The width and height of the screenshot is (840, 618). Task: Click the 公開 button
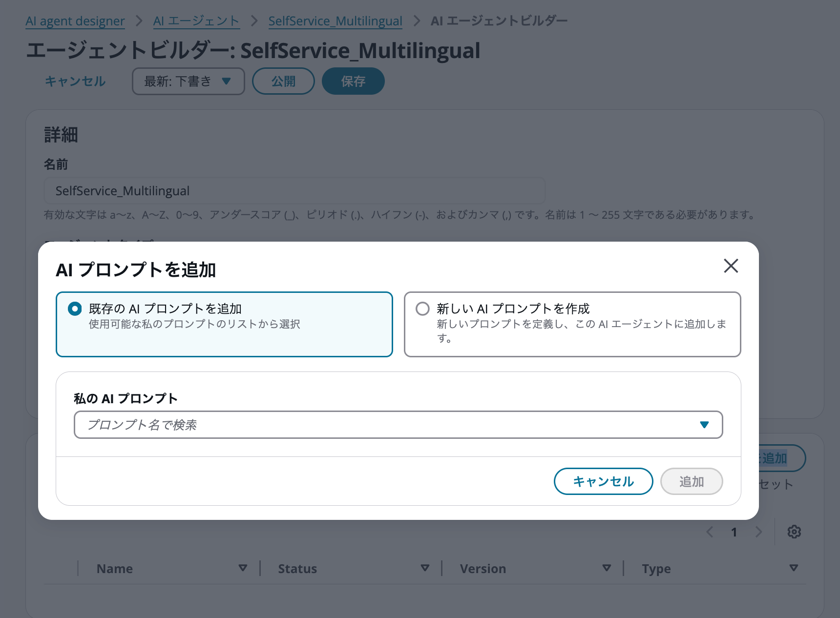283,81
